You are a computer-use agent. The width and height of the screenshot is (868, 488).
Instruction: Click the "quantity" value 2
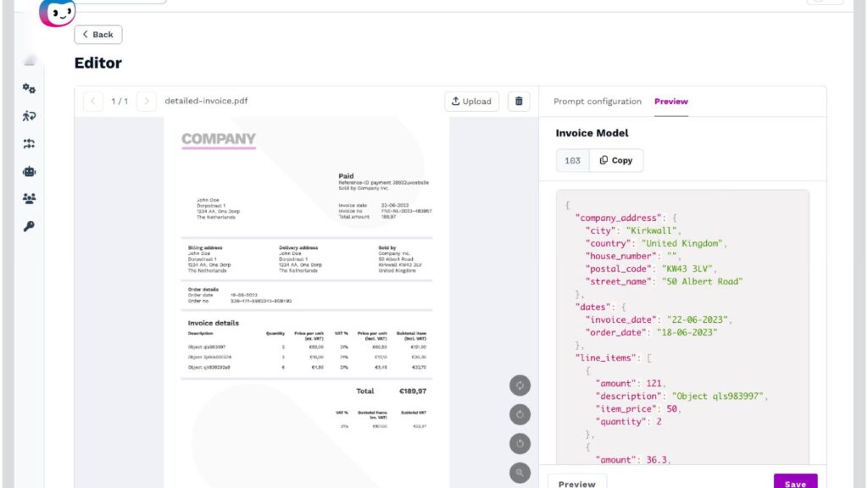659,422
